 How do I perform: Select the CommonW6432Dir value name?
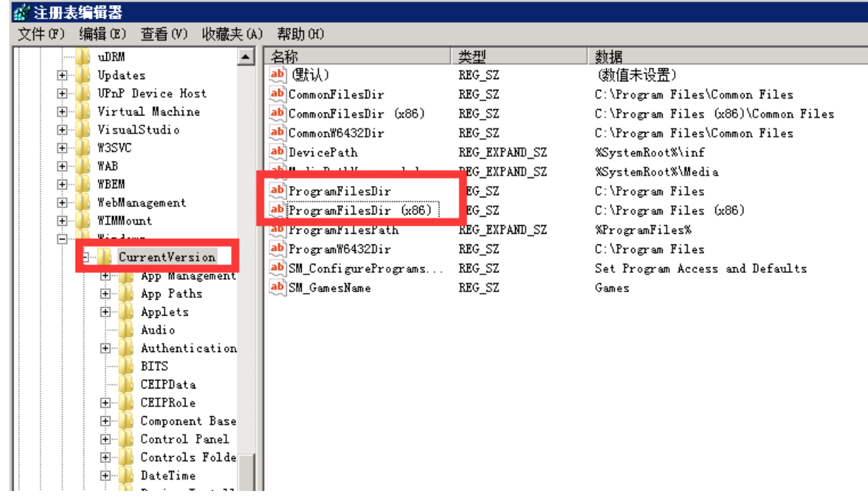pyautogui.click(x=336, y=133)
